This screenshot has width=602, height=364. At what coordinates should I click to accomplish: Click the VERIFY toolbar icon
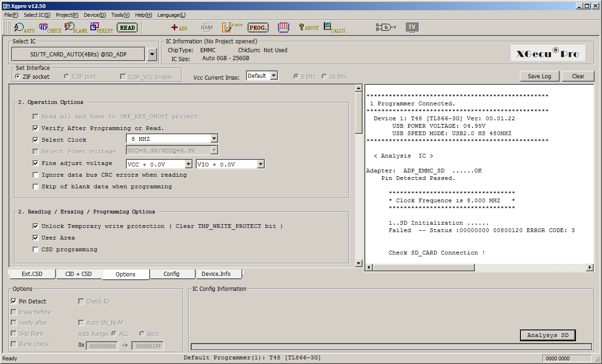(101, 28)
